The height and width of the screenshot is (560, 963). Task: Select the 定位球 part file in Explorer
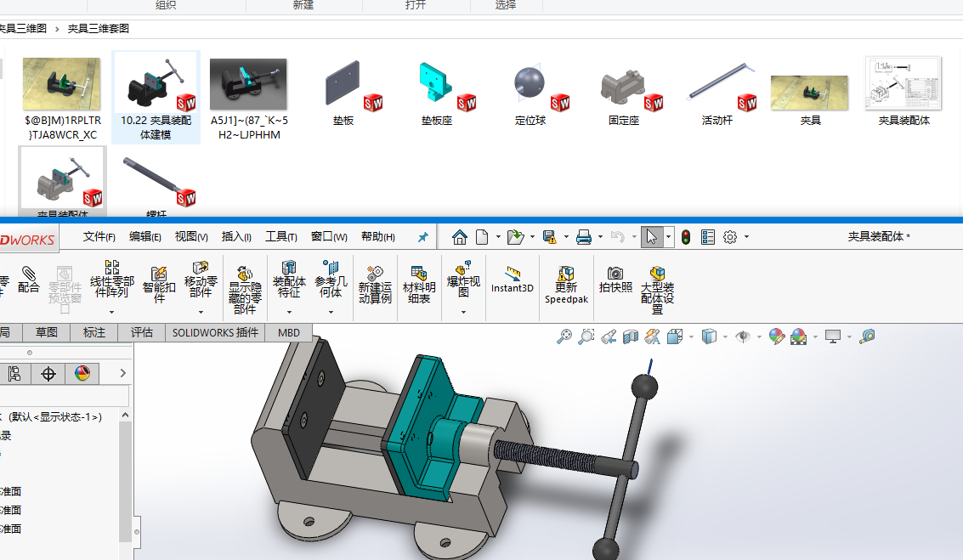pos(530,93)
